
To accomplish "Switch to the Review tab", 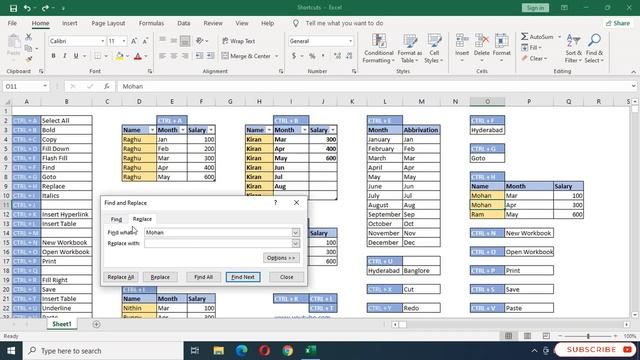I will pyautogui.click(x=213, y=23).
